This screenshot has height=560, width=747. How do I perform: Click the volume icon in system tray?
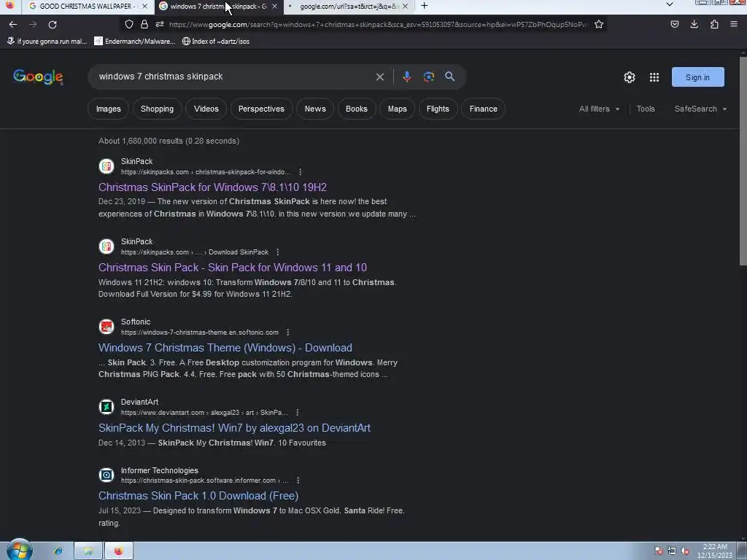point(685,551)
